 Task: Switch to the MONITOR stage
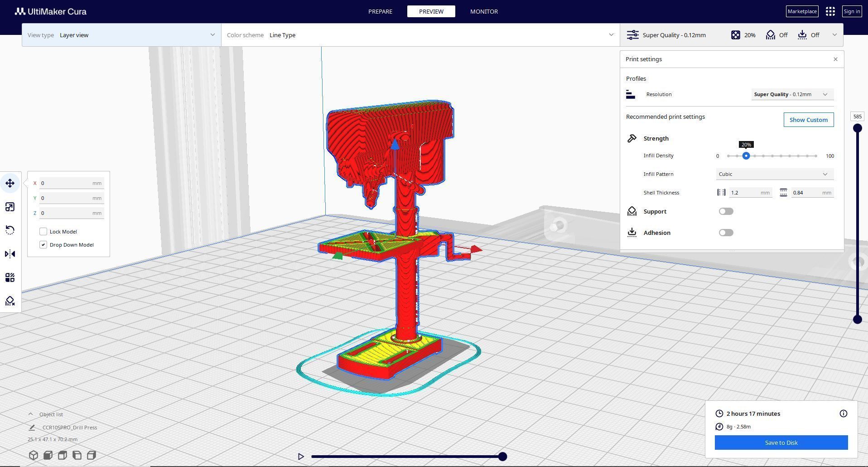point(484,11)
